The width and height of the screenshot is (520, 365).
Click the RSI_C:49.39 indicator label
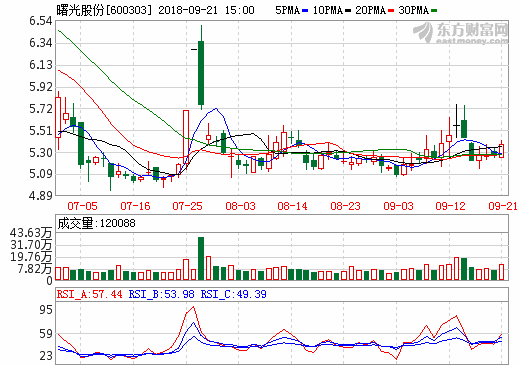click(233, 294)
